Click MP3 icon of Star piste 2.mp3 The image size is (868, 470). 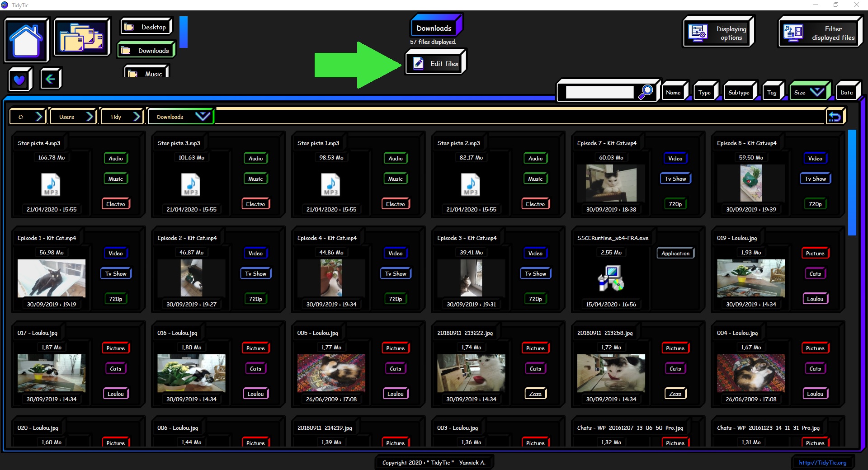tap(471, 184)
